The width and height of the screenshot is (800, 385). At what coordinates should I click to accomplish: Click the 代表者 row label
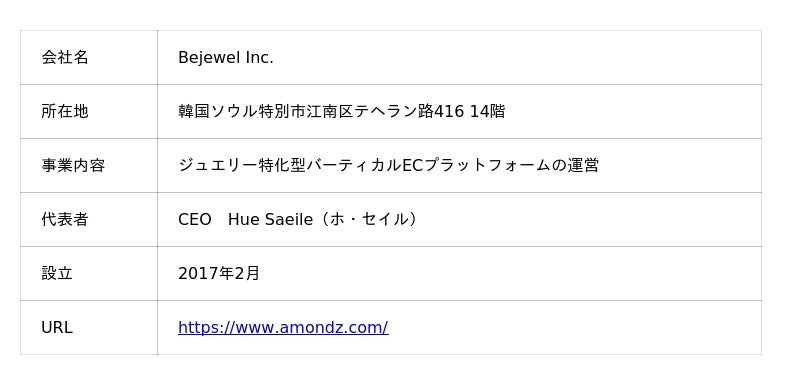[x=65, y=219]
